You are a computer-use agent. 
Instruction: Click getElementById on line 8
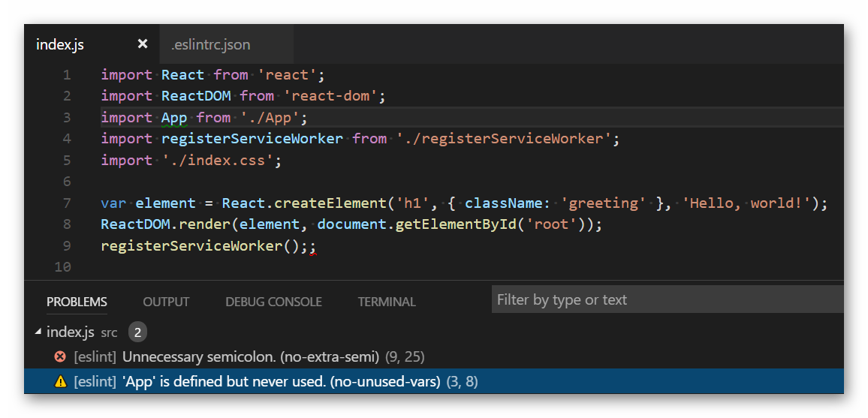click(456, 225)
